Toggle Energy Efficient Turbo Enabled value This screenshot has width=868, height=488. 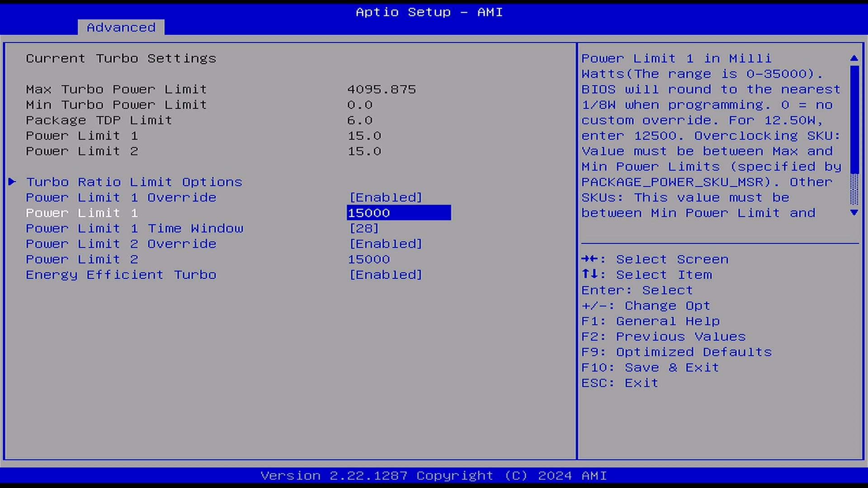tap(386, 275)
